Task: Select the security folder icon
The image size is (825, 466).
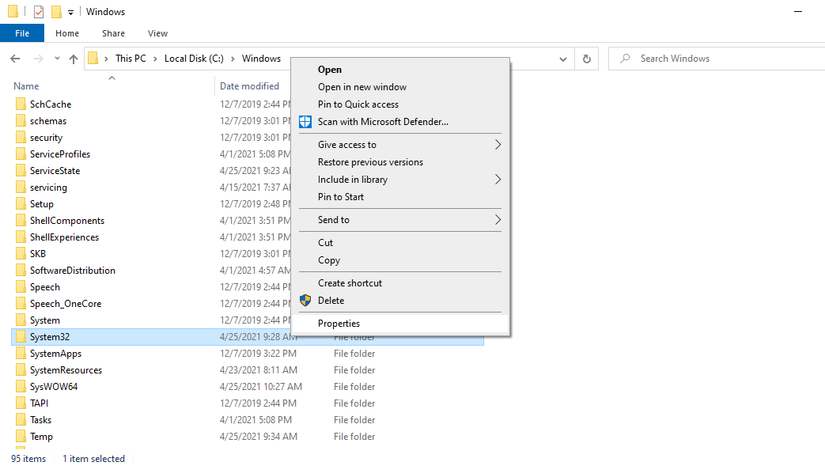Action: [21, 137]
